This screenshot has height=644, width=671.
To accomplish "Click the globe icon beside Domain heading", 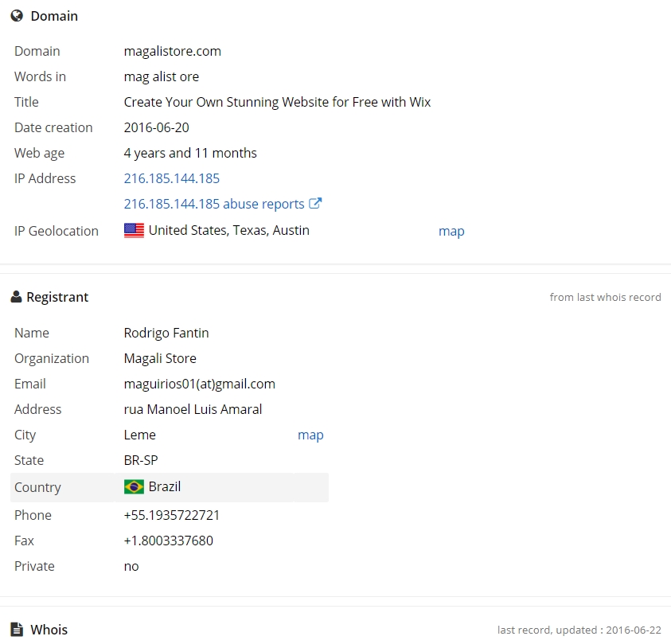I will coord(17,16).
